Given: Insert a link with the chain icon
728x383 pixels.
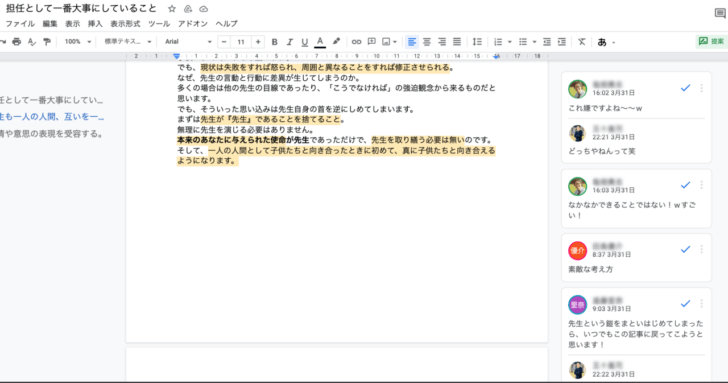Looking at the screenshot, I should coord(356,42).
